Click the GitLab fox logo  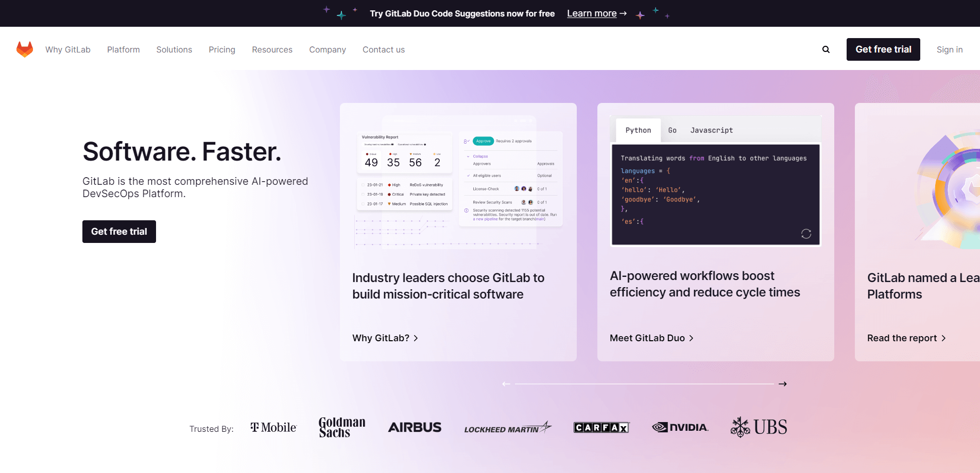(25, 49)
